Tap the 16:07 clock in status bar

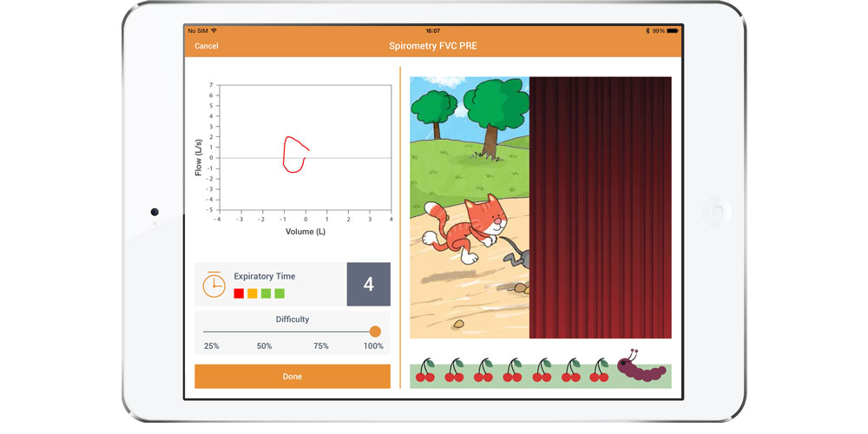click(433, 31)
